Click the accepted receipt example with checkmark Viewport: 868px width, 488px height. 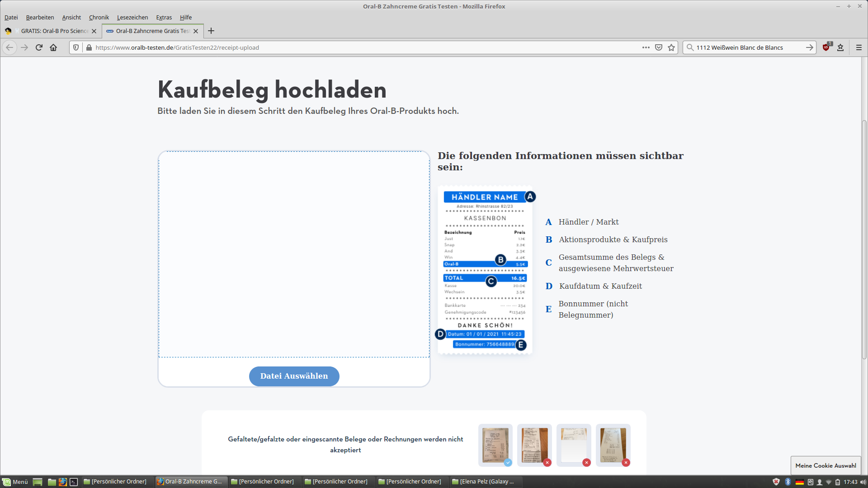[495, 445]
